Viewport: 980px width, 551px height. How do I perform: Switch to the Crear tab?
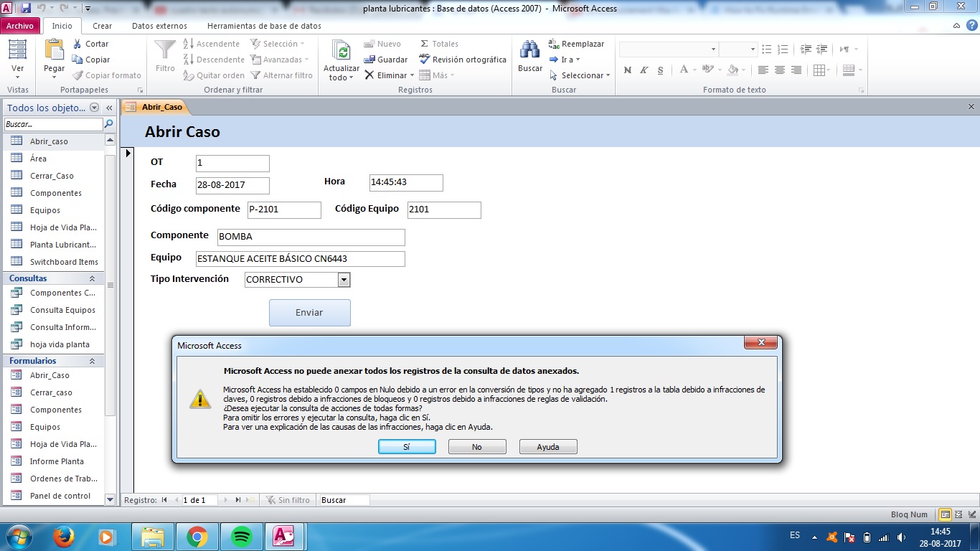point(103,26)
